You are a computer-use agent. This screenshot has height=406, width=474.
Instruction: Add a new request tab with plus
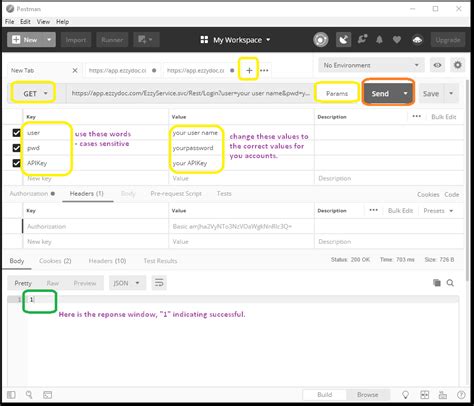[x=249, y=70]
